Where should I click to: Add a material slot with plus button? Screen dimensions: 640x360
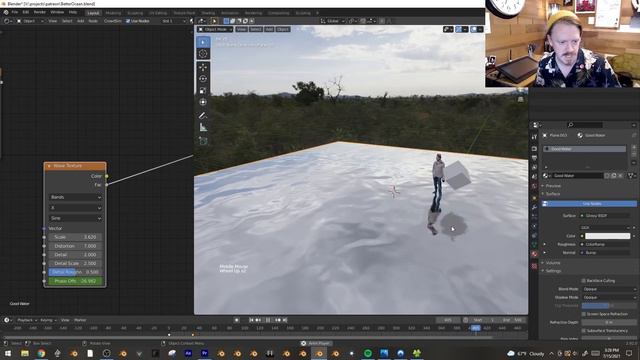634,147
